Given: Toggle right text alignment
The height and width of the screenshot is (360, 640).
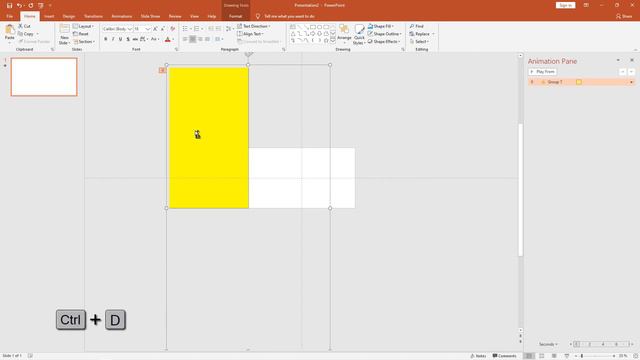Looking at the screenshot, I should point(200,39).
